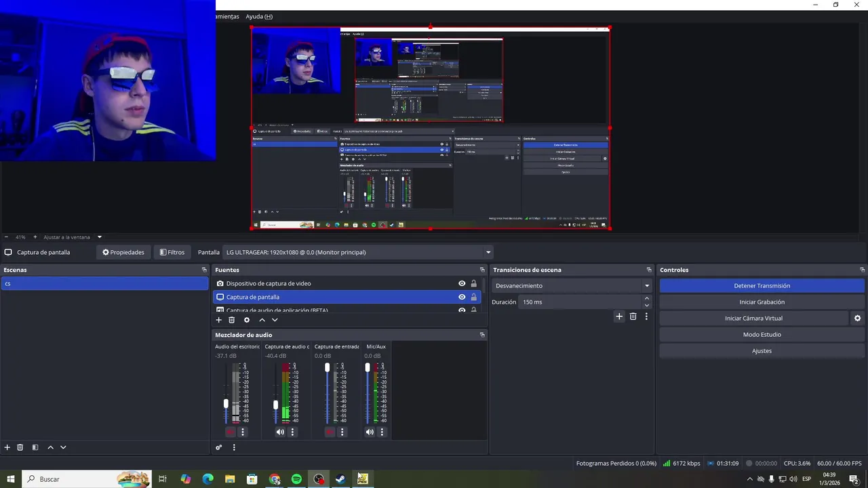Mute the Captura de audio channel
The image size is (868, 488).
point(280,432)
